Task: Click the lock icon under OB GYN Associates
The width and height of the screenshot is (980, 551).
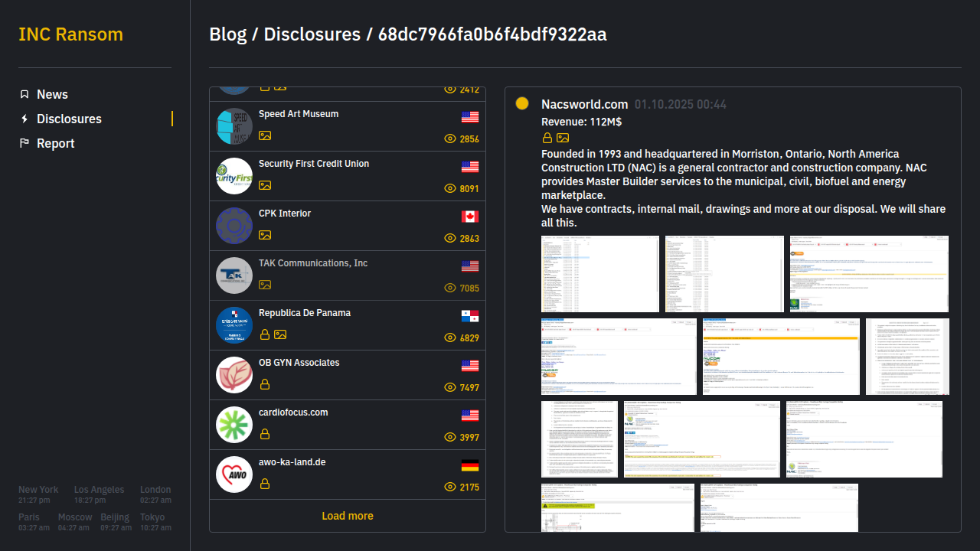Action: [x=265, y=384]
